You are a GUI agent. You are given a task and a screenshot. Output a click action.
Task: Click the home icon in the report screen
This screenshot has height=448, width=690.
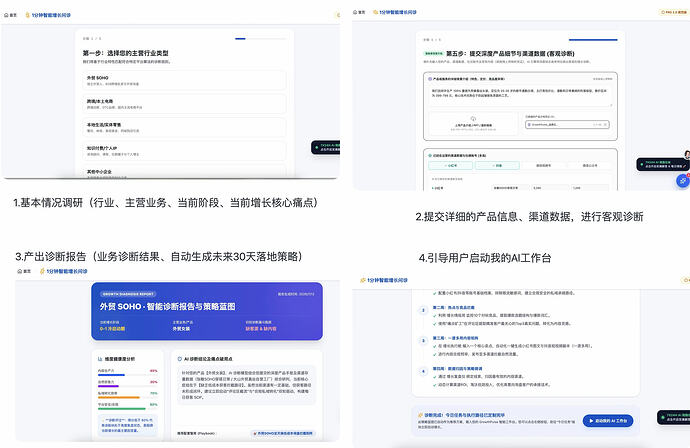19,271
